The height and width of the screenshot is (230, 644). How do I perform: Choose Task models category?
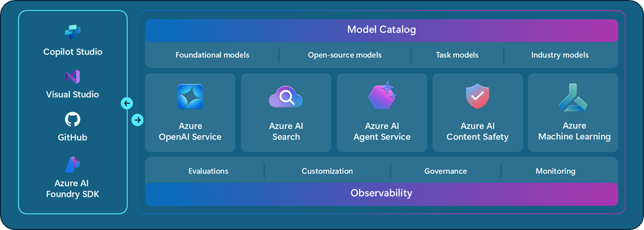(457, 55)
